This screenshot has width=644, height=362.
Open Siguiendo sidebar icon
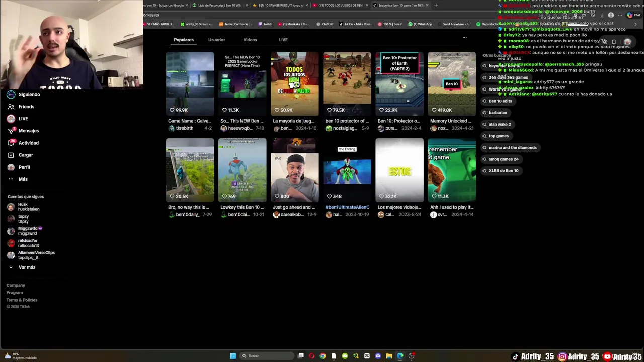[11, 95]
